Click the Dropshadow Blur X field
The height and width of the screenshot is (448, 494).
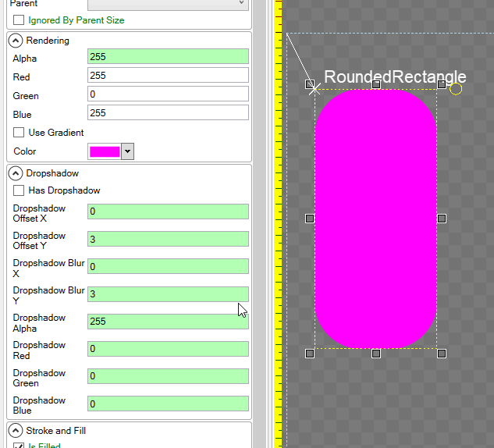169,266
